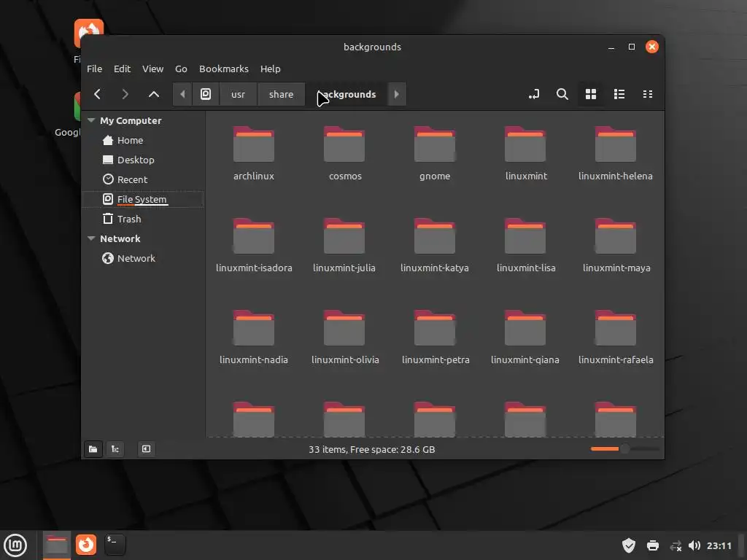This screenshot has width=747, height=560.
Task: Launch Firefox from the taskbar
Action: [86, 545]
